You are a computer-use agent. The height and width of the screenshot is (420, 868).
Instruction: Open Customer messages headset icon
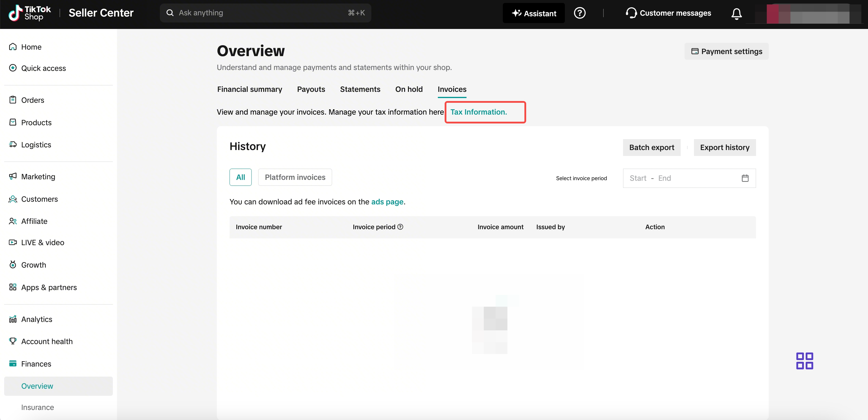click(631, 13)
